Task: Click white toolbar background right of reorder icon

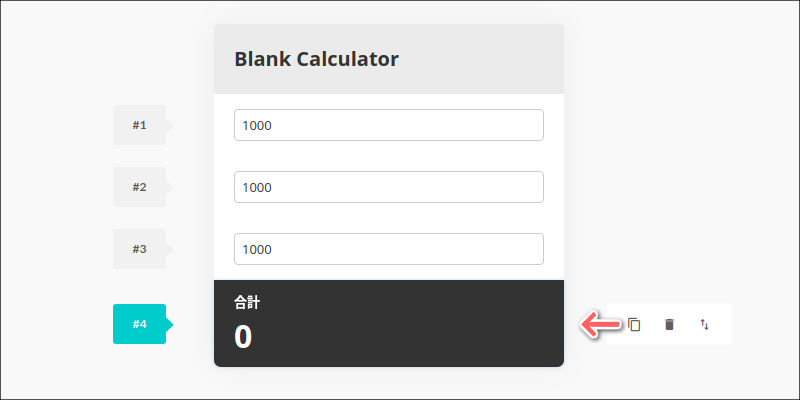Action: click(x=723, y=324)
